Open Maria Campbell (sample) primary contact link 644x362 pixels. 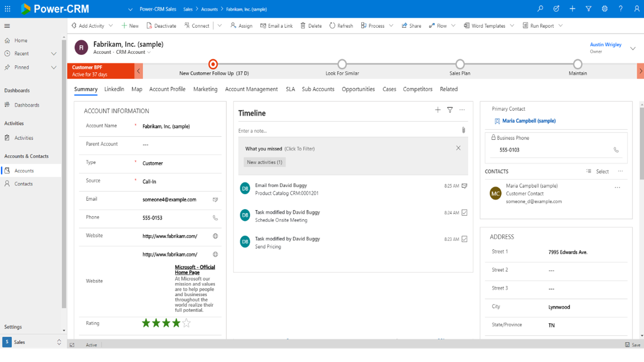pyautogui.click(x=529, y=121)
